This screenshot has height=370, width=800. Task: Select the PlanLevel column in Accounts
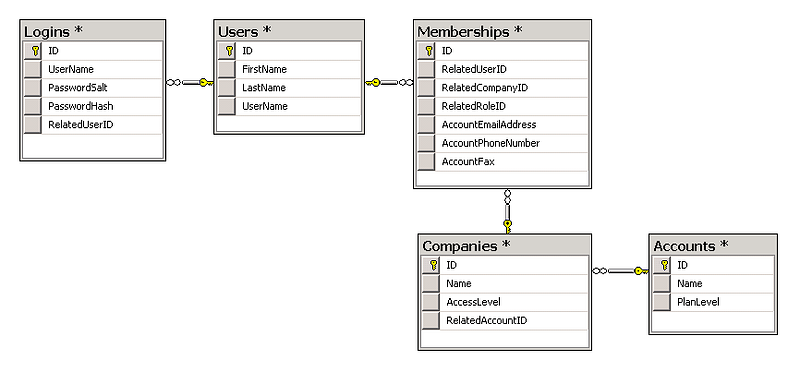click(x=713, y=302)
